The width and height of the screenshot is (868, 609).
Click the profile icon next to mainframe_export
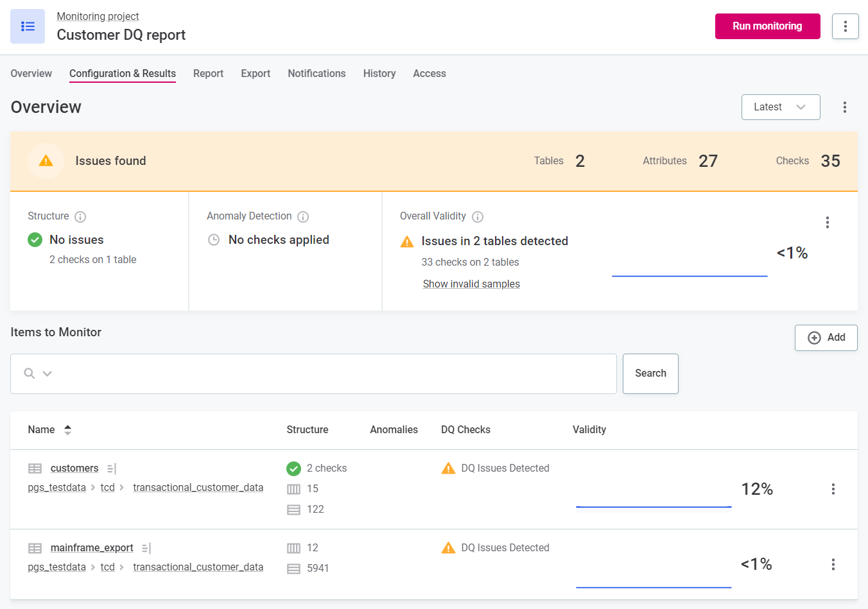tap(146, 548)
